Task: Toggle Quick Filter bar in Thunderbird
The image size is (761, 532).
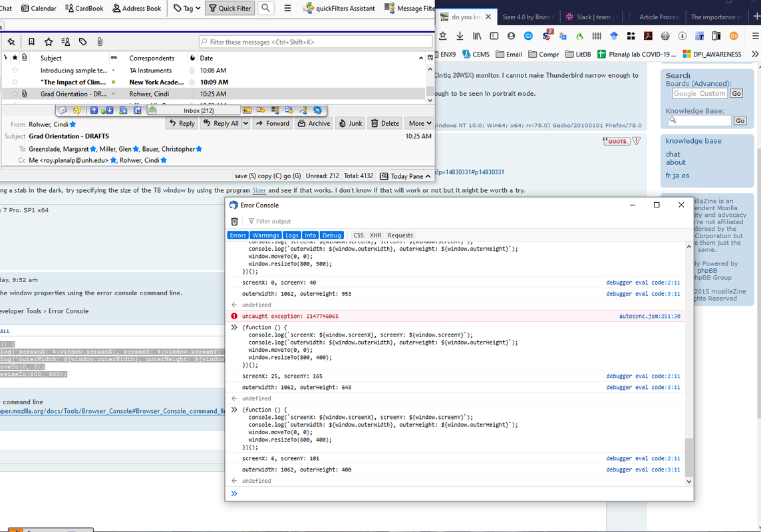Action: coord(230,8)
